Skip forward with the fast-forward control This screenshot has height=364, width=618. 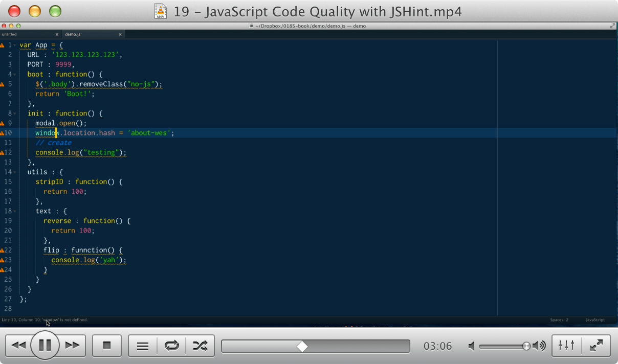click(72, 346)
